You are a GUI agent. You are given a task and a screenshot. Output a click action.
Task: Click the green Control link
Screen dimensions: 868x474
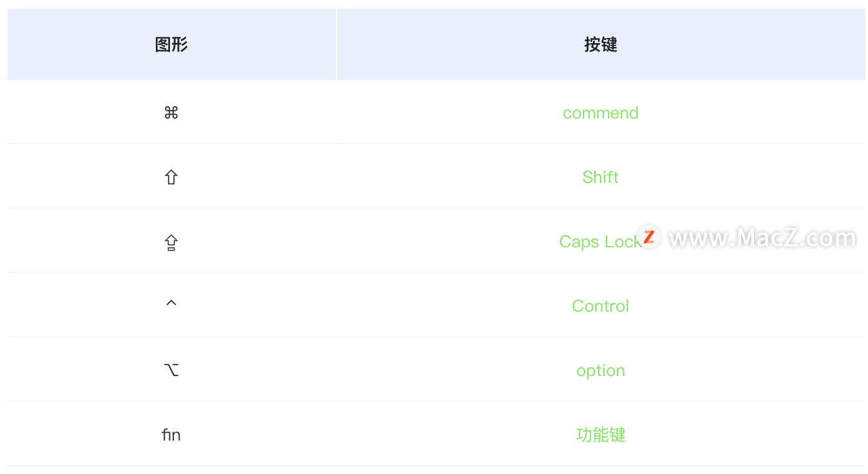pos(600,306)
